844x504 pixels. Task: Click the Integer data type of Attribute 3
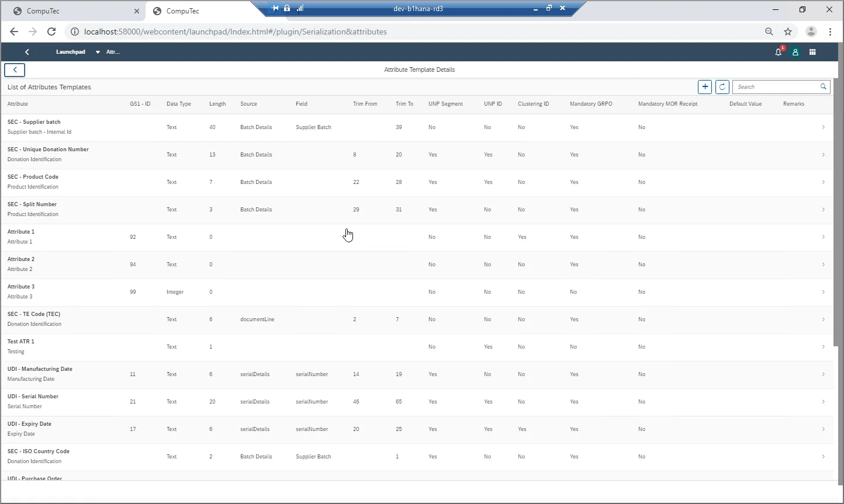[175, 292]
